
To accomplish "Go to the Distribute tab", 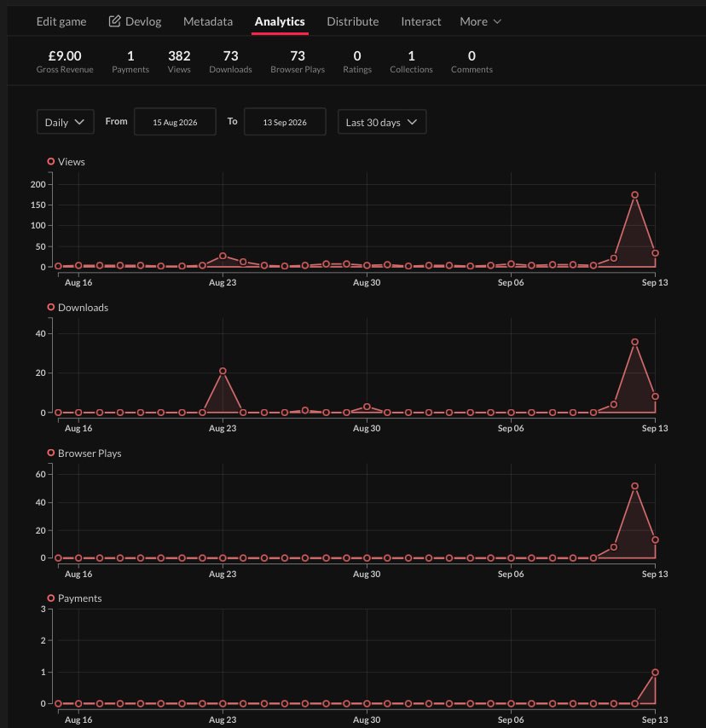I will [352, 21].
